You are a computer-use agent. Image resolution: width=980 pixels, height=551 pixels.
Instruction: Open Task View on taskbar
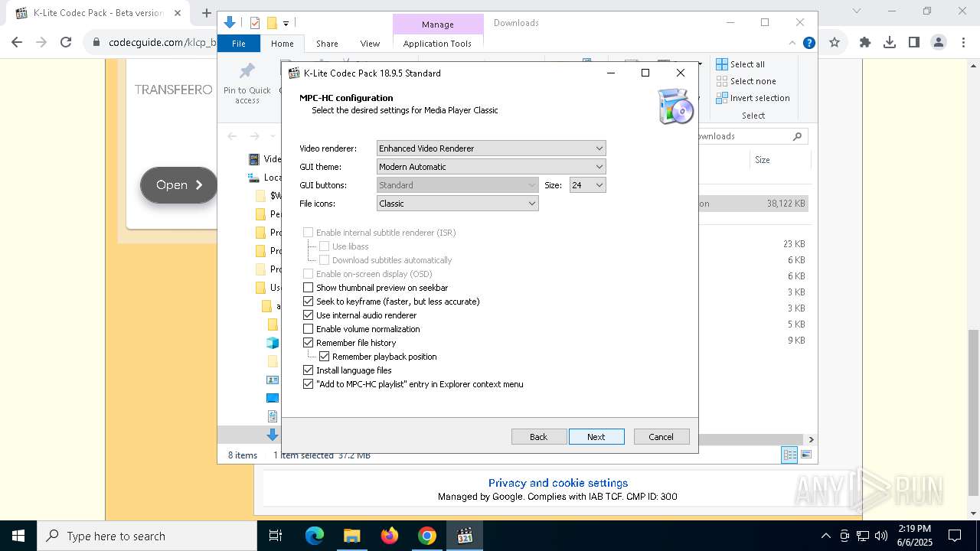276,536
